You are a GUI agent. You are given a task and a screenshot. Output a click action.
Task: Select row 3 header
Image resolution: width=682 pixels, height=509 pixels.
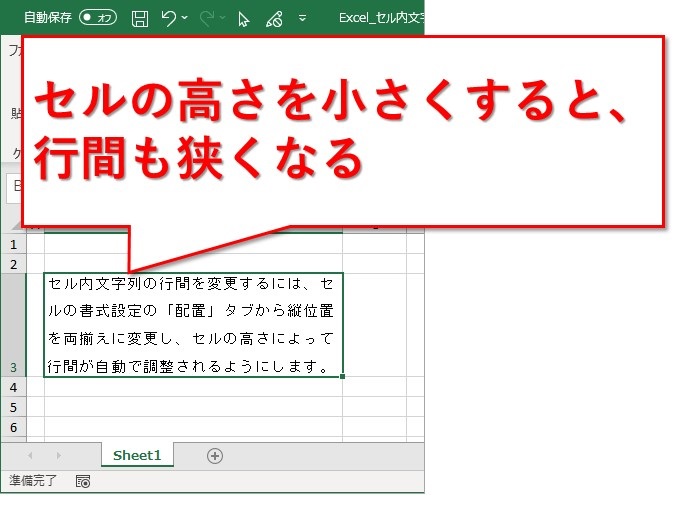(x=13, y=325)
